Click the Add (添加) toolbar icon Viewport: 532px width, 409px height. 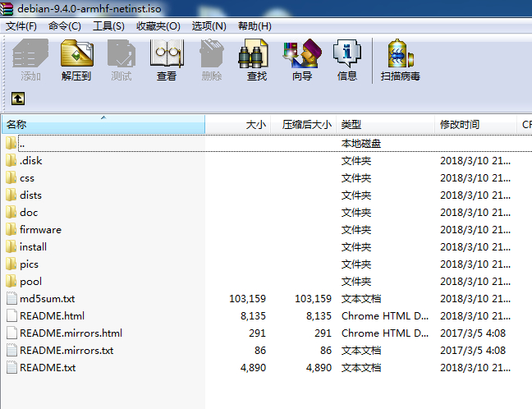coord(30,53)
